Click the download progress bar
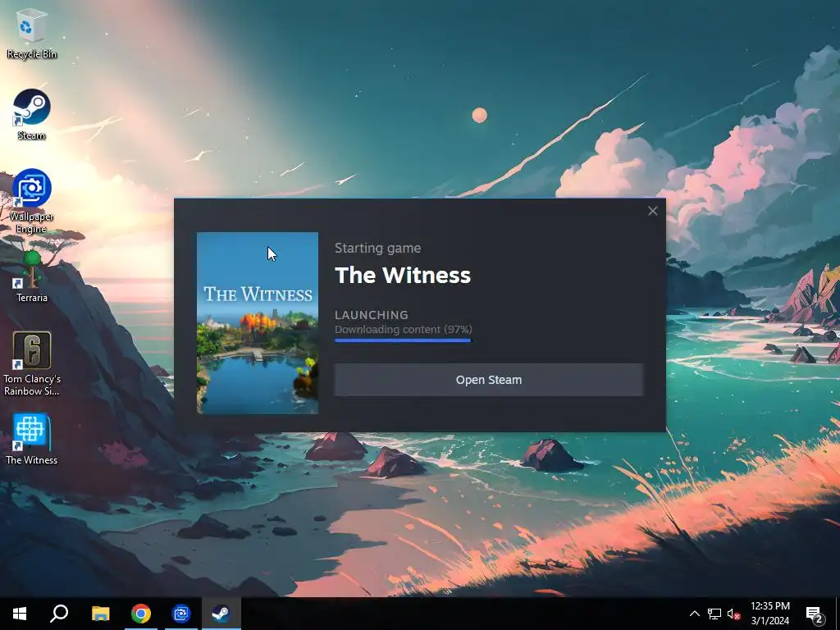Image resolution: width=840 pixels, height=630 pixels. (x=403, y=340)
